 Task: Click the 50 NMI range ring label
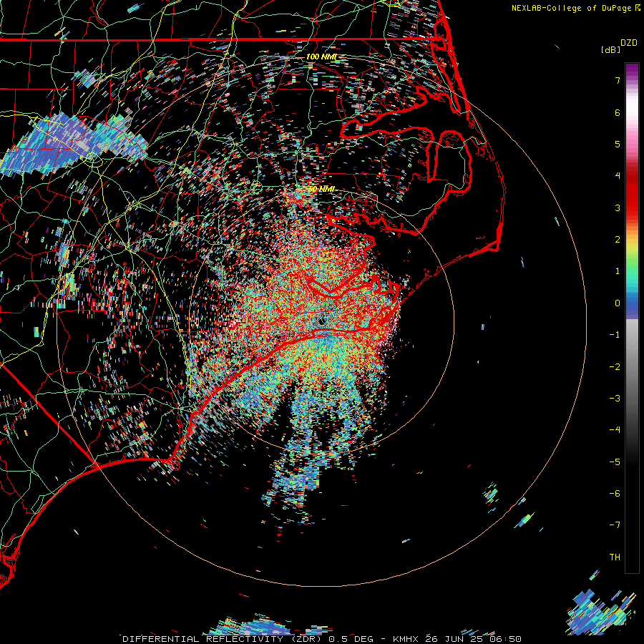click(x=321, y=189)
